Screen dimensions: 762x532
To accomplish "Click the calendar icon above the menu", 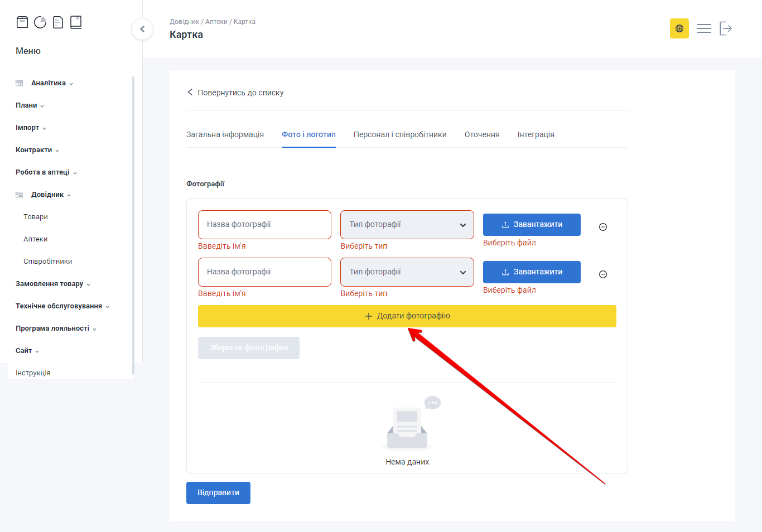I will (22, 22).
